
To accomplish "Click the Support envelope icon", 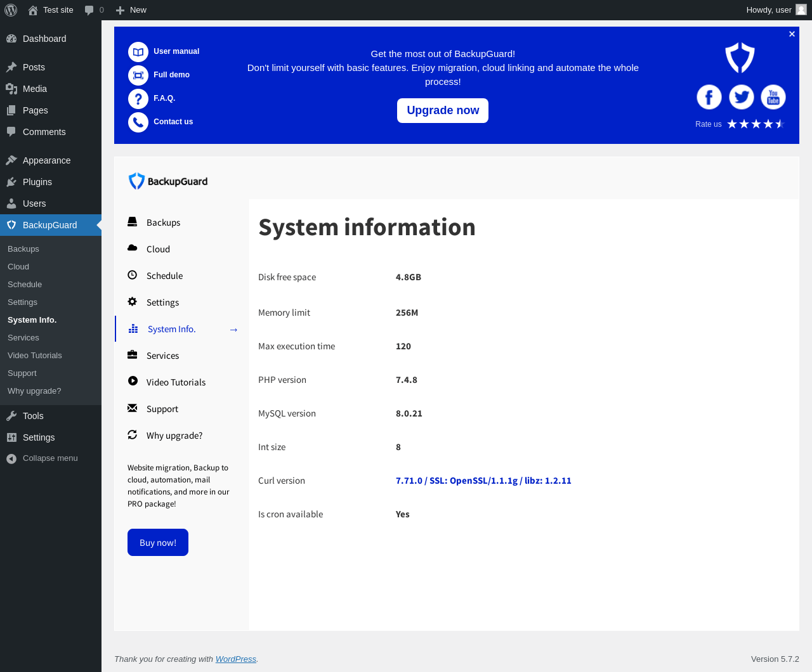I will [133, 408].
